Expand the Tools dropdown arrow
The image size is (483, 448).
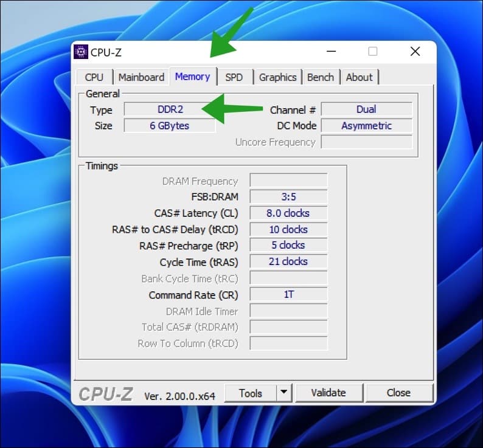tap(284, 393)
